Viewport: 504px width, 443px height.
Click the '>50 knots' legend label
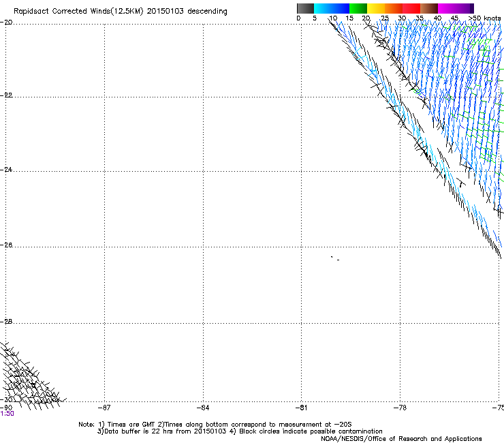click(484, 18)
